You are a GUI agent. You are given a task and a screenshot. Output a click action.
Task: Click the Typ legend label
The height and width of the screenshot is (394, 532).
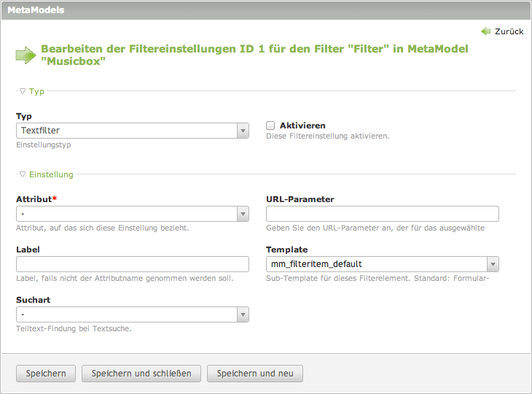pyautogui.click(x=36, y=91)
